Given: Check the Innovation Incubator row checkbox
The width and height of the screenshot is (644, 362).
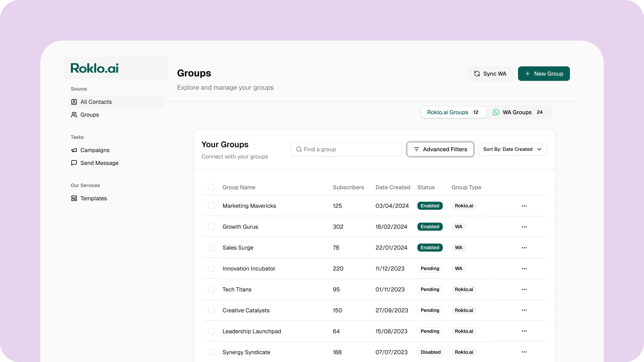Looking at the screenshot, I should pyautogui.click(x=211, y=268).
